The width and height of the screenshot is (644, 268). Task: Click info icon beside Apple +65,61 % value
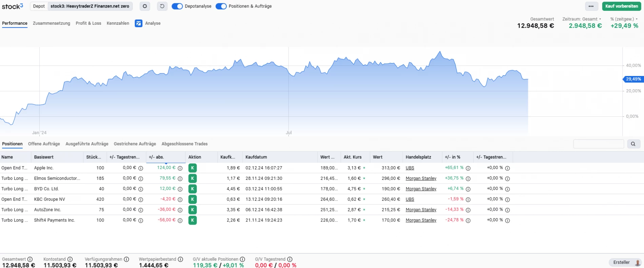point(468,168)
